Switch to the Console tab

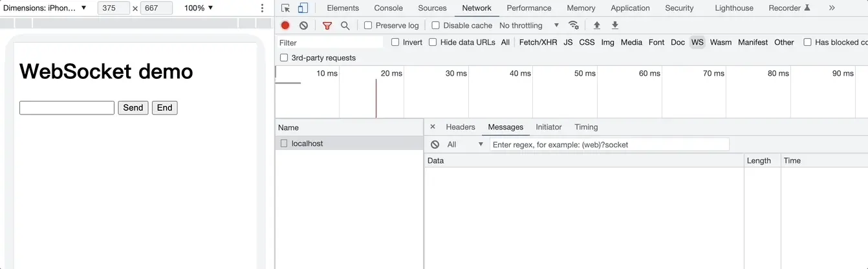pos(388,8)
